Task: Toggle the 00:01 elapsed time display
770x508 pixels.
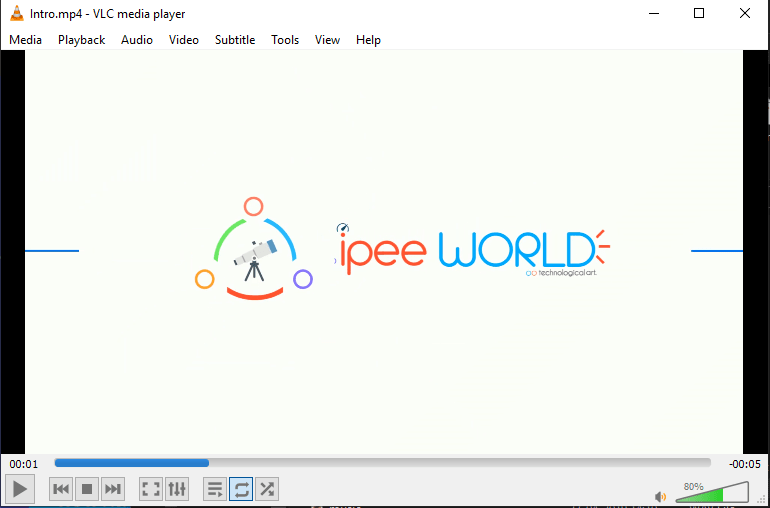Action: [24, 464]
